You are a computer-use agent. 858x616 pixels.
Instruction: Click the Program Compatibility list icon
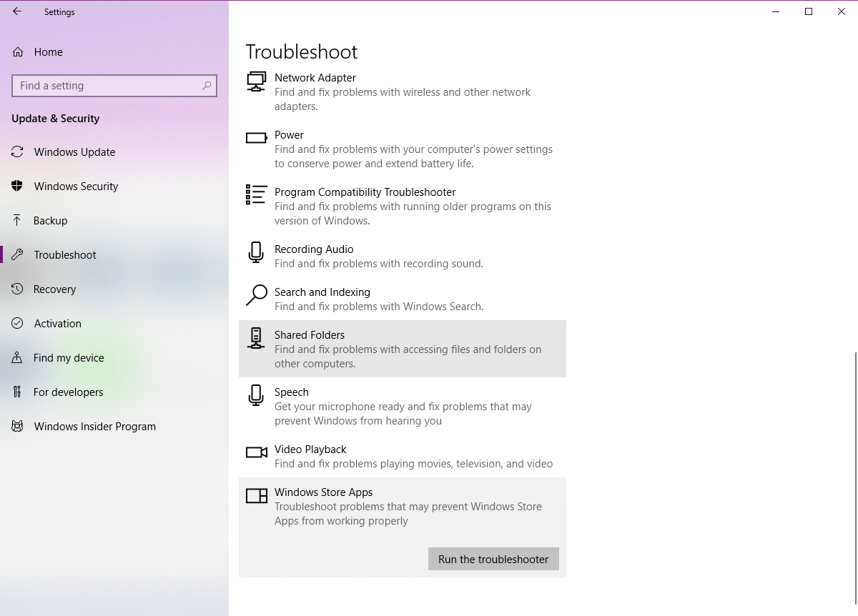256,194
